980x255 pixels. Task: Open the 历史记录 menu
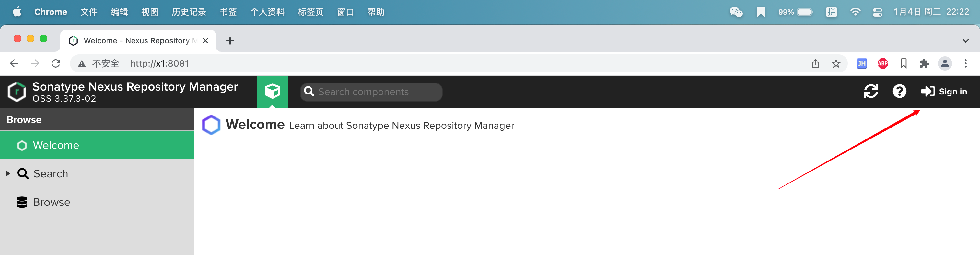[189, 12]
